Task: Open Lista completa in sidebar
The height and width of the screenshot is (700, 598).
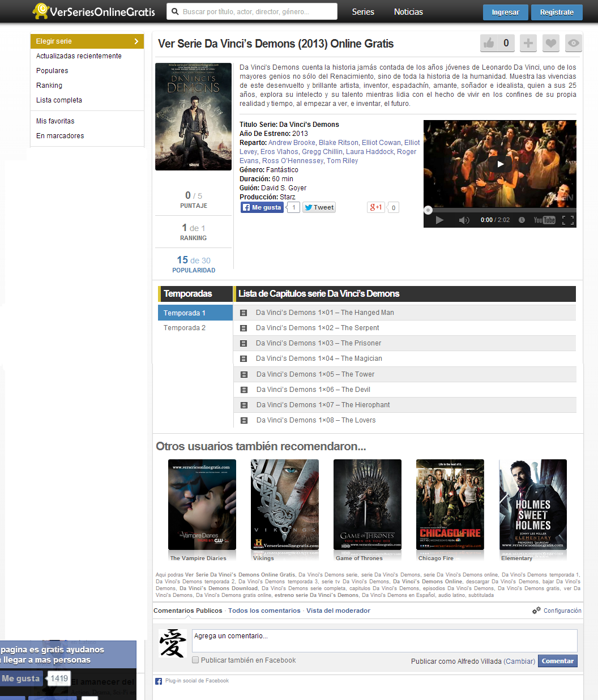Action: [59, 100]
